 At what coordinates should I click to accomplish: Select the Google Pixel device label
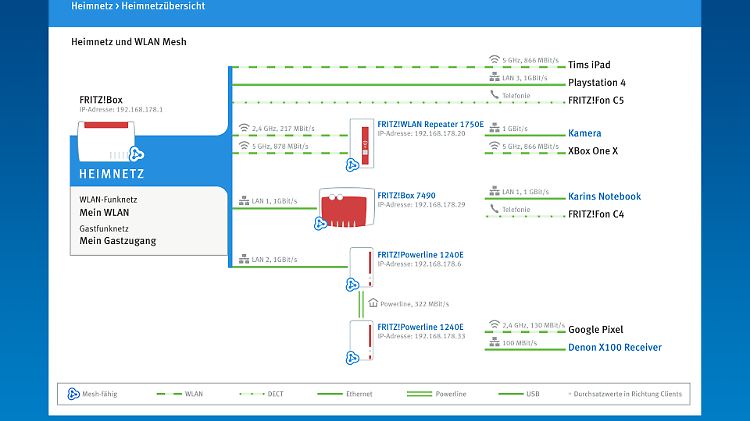pos(596,330)
